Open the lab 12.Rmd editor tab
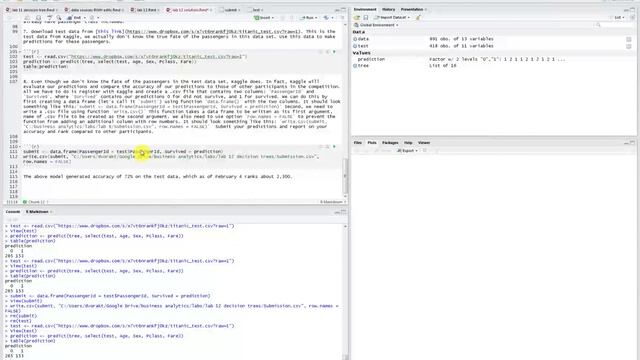The width and height of the screenshot is (640, 360). click(x=146, y=10)
